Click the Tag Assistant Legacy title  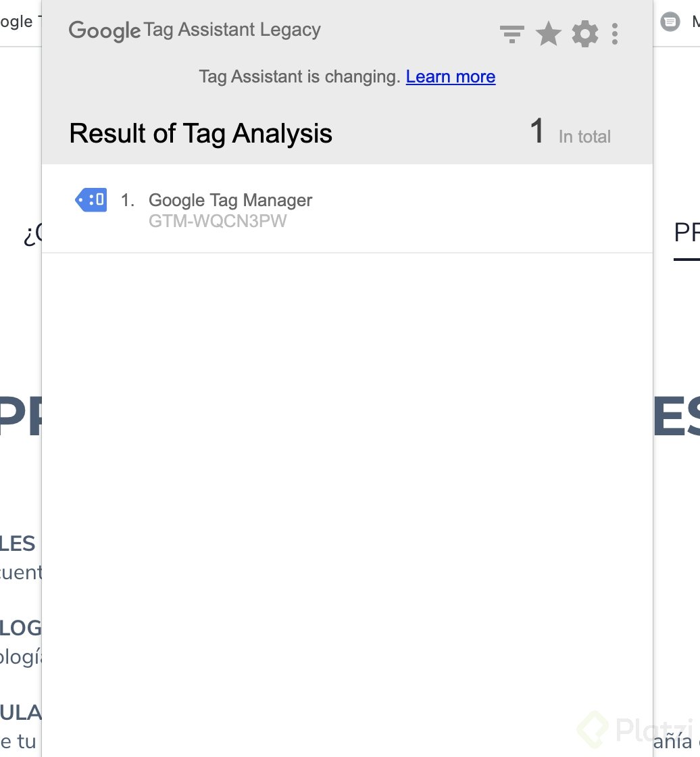point(232,30)
